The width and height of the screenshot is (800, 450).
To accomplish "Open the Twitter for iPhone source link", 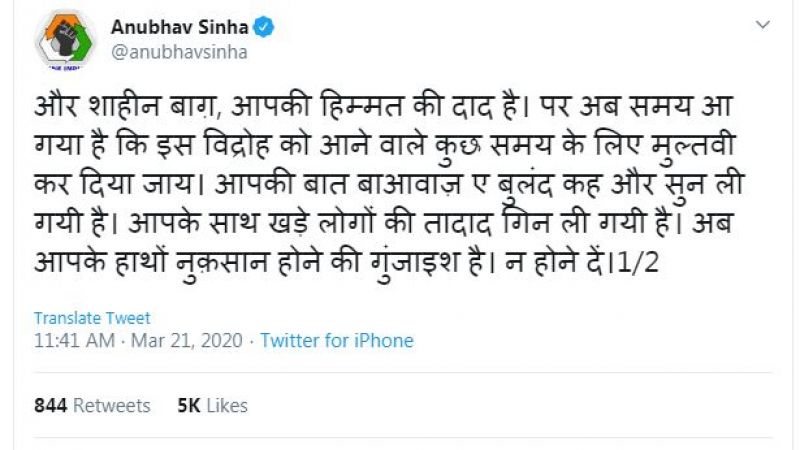I will (x=337, y=341).
